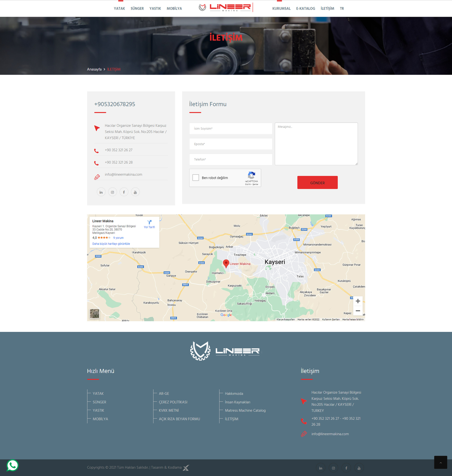Click the footer bar LinkedIn icon
The image size is (452, 476).
point(321,468)
